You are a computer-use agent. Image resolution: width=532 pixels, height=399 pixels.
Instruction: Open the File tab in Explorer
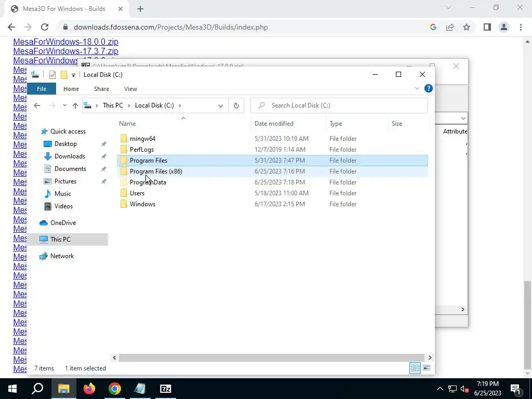[42, 89]
